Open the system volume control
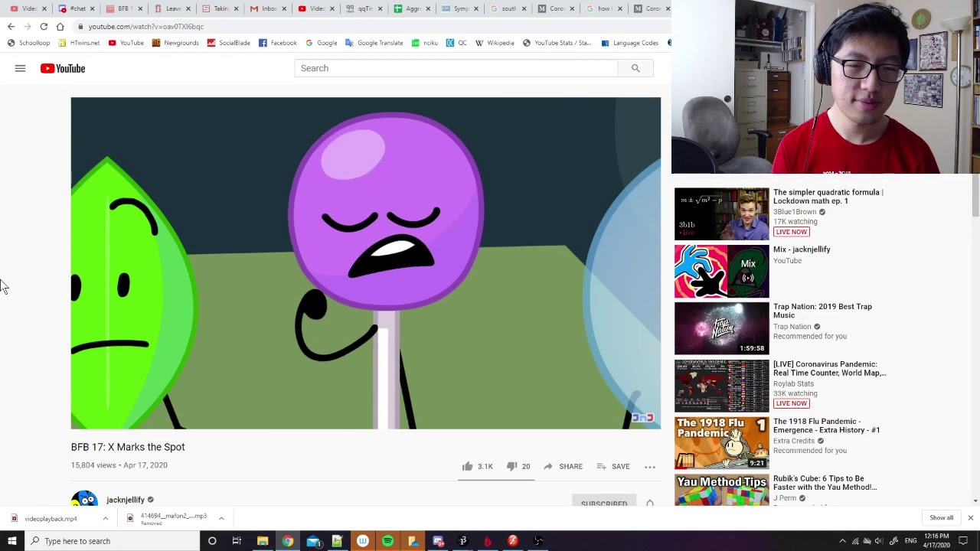The width and height of the screenshot is (980, 551). (x=879, y=541)
